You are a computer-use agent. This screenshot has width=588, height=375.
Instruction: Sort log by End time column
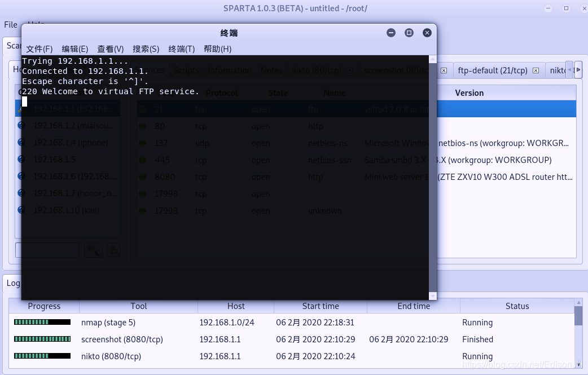pos(414,306)
